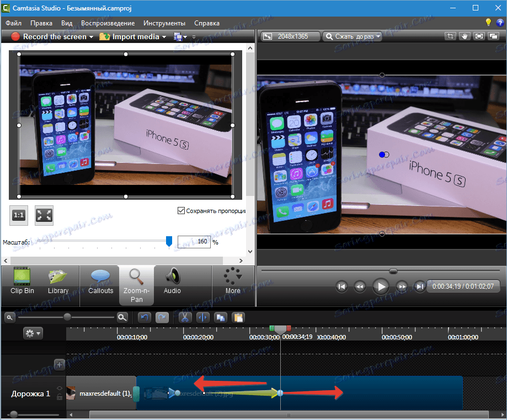Set zoom to 1:1 actual size
Screen dimensions: 507x420
18,215
